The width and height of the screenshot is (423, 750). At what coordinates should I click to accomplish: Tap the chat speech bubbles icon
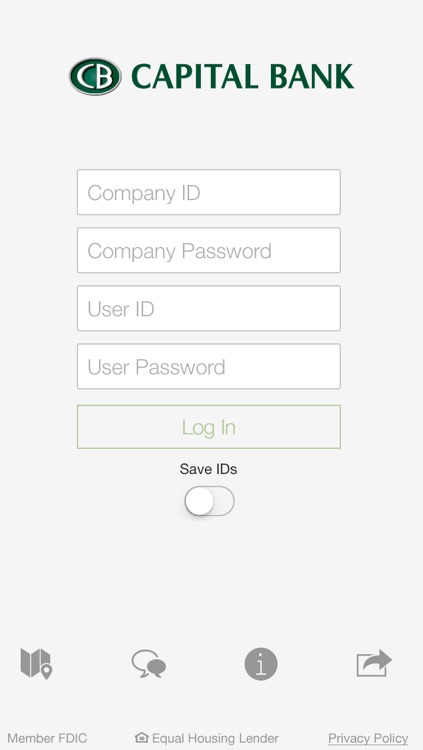(x=149, y=663)
